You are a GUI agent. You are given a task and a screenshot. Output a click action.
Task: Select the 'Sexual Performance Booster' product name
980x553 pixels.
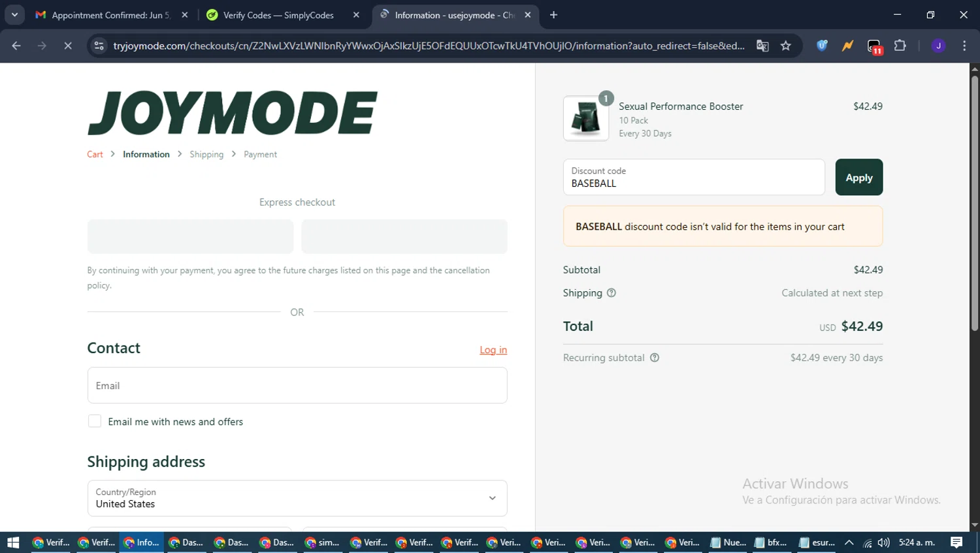(x=681, y=106)
